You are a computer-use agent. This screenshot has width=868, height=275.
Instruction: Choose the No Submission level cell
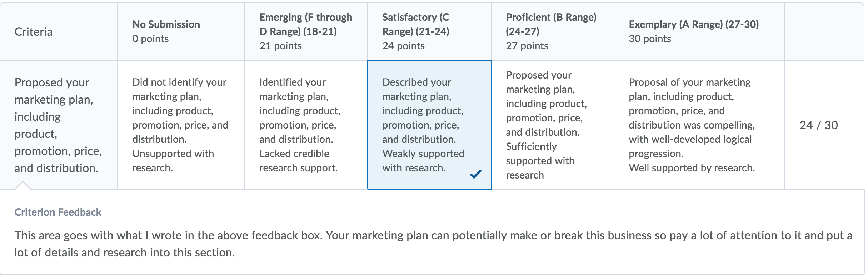tap(181, 125)
